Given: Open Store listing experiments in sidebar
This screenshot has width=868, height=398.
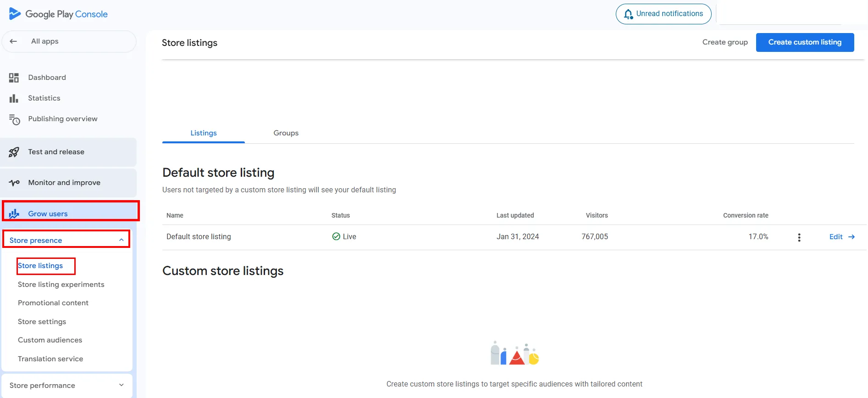Looking at the screenshot, I should pyautogui.click(x=61, y=285).
